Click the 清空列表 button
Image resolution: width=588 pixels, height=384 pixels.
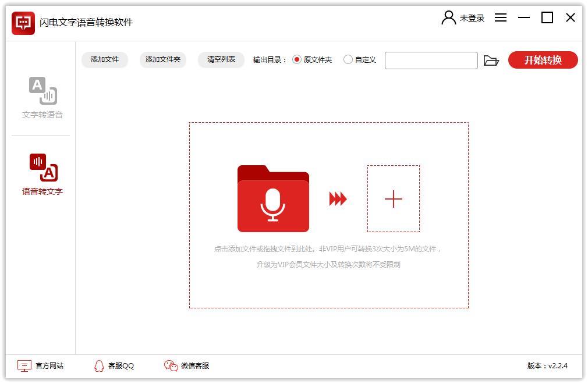(221, 59)
